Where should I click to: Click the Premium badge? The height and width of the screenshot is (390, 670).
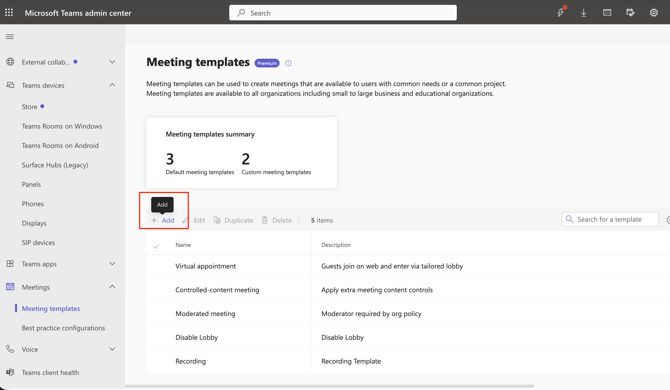click(x=267, y=63)
